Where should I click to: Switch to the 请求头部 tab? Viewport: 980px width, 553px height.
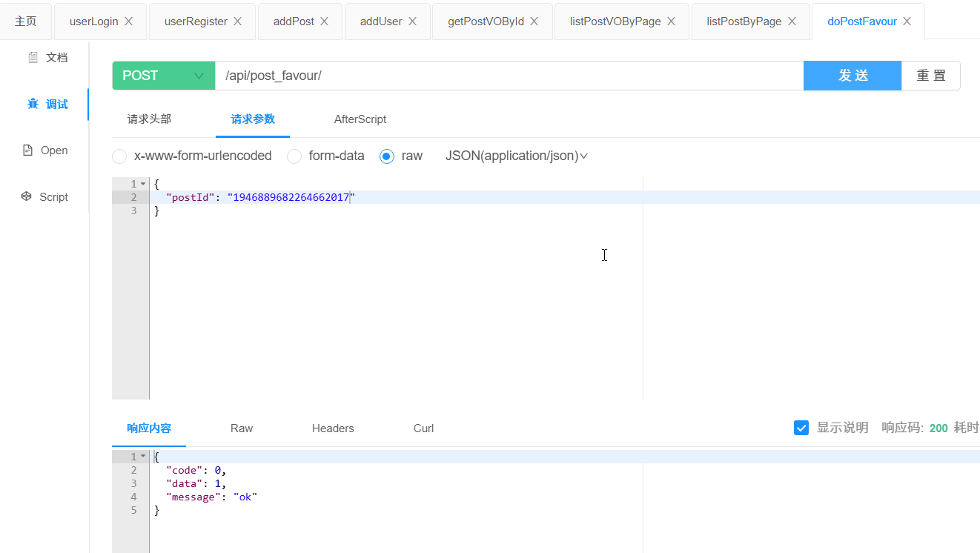pyautogui.click(x=149, y=119)
